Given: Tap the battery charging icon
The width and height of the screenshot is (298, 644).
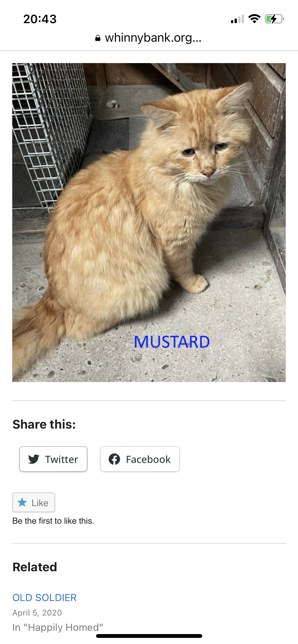Looking at the screenshot, I should (274, 19).
